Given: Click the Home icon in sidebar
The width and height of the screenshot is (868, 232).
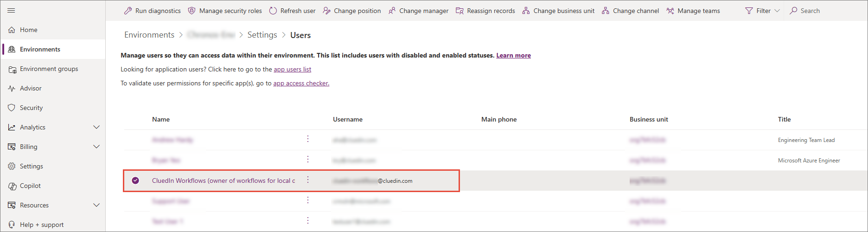Looking at the screenshot, I should coord(12,30).
